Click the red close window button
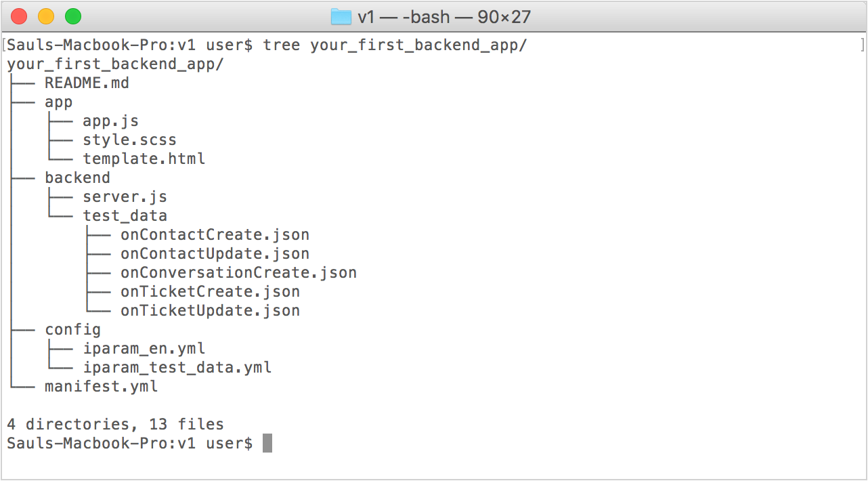 [x=19, y=16]
